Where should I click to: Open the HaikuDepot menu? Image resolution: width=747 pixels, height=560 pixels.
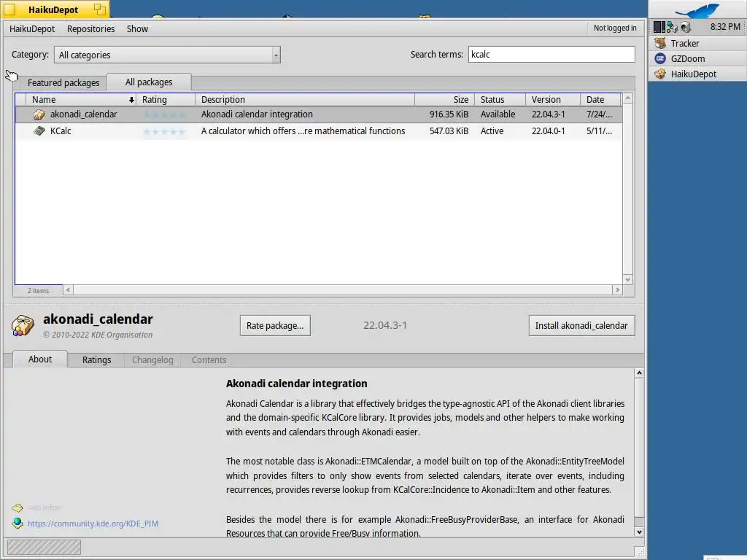[x=32, y=28]
